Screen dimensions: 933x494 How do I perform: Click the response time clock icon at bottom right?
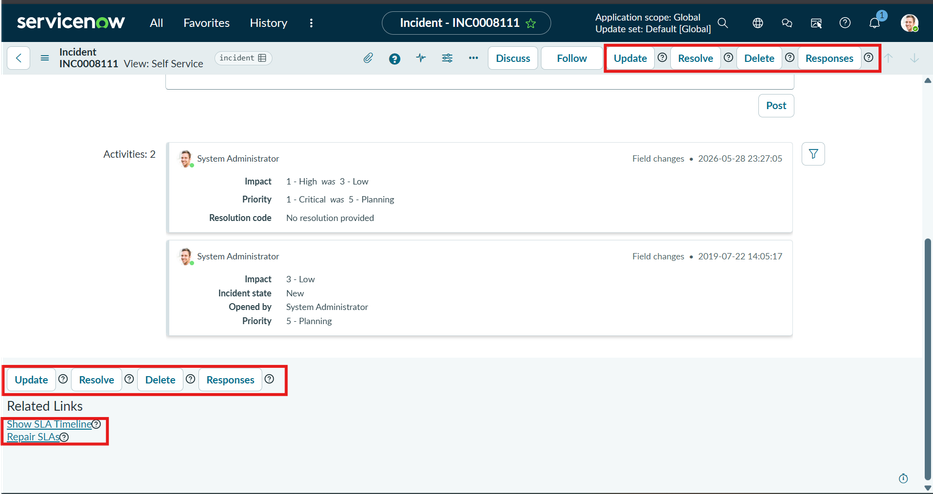point(903,479)
